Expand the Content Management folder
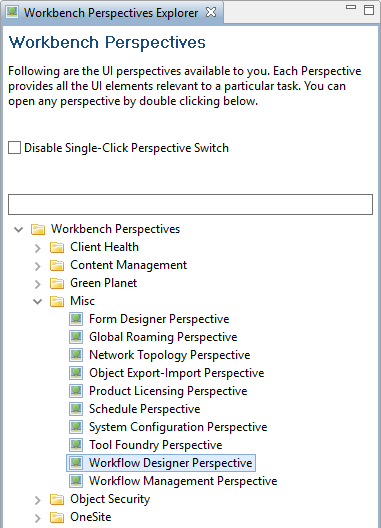Screen dimensions: 381x528 pos(37,266)
